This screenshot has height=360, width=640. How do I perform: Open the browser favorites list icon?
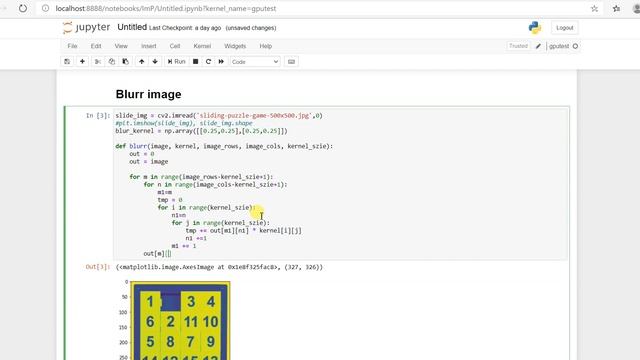point(616,8)
